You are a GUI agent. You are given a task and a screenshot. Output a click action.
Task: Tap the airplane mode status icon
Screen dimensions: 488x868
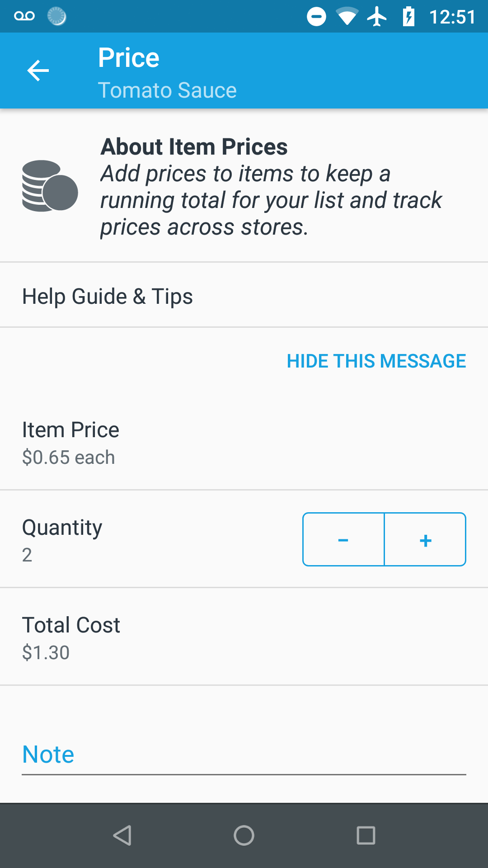[377, 17]
